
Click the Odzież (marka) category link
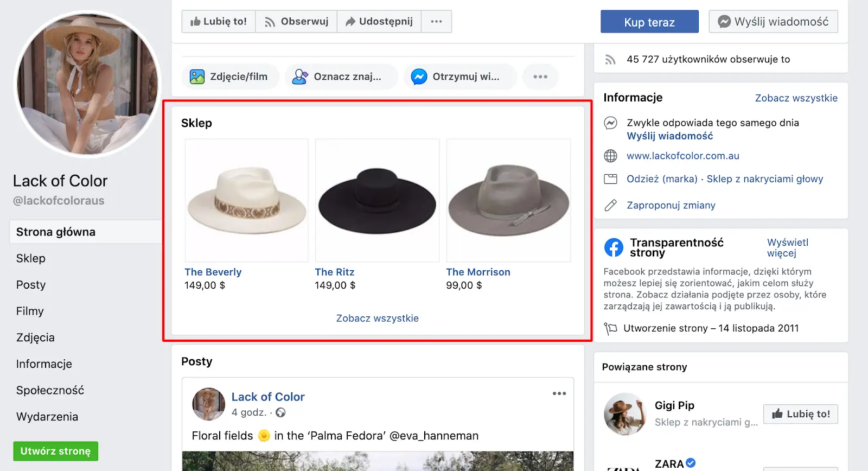[662, 179]
